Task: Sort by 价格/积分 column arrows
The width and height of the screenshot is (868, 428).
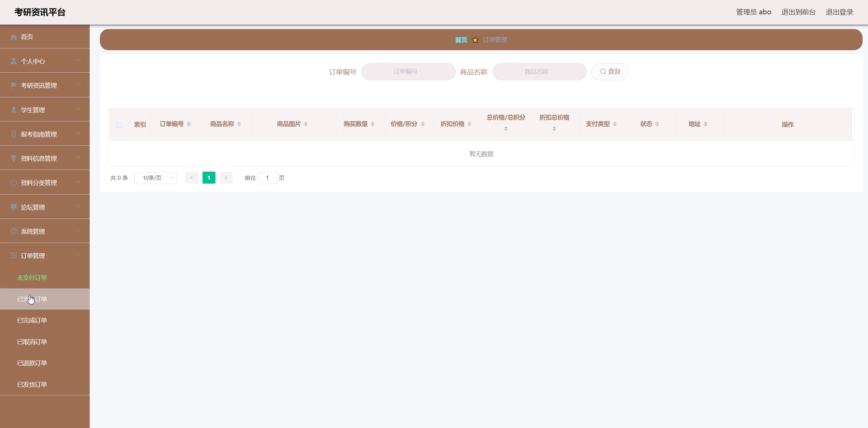Action: click(x=422, y=124)
